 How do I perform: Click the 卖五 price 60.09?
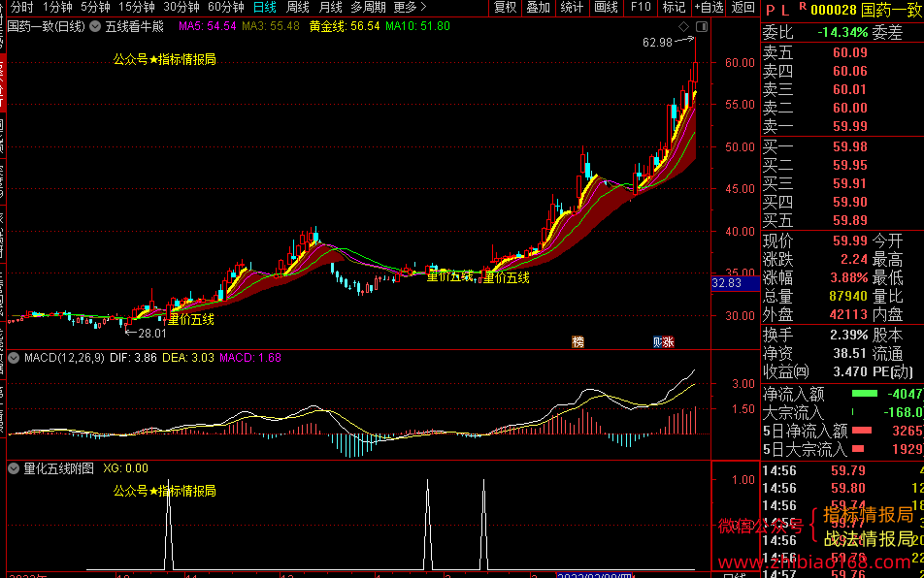[x=850, y=52]
